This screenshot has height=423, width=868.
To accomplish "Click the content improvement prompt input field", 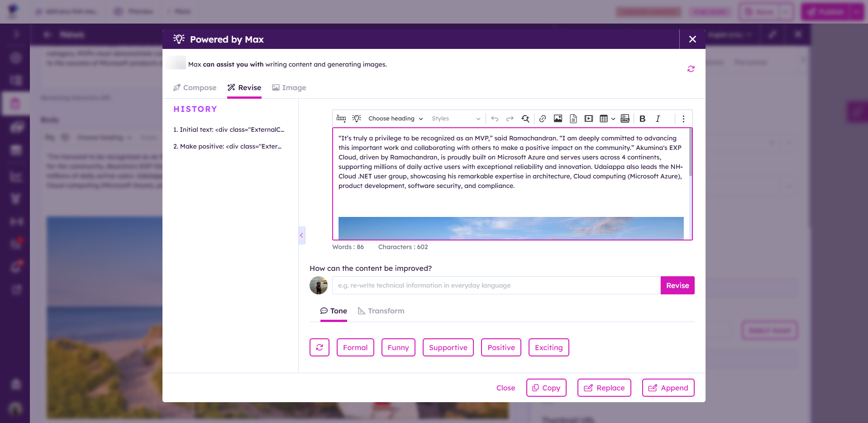I will (x=496, y=285).
